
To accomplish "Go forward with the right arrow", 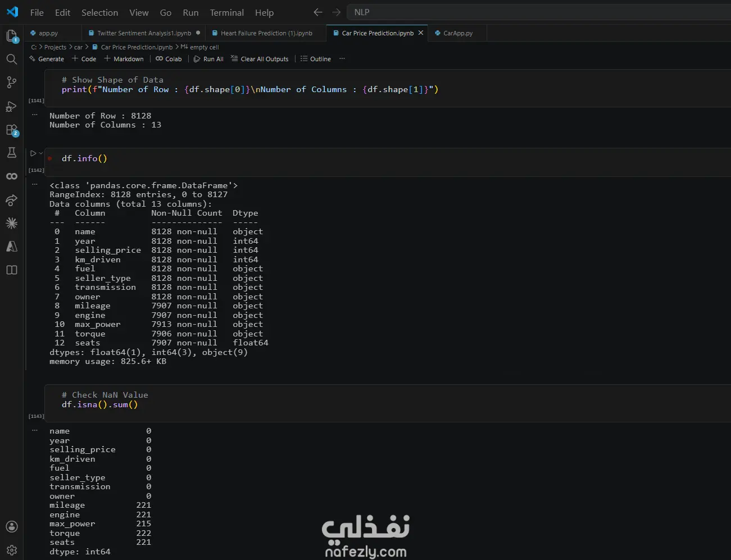I will tap(336, 12).
